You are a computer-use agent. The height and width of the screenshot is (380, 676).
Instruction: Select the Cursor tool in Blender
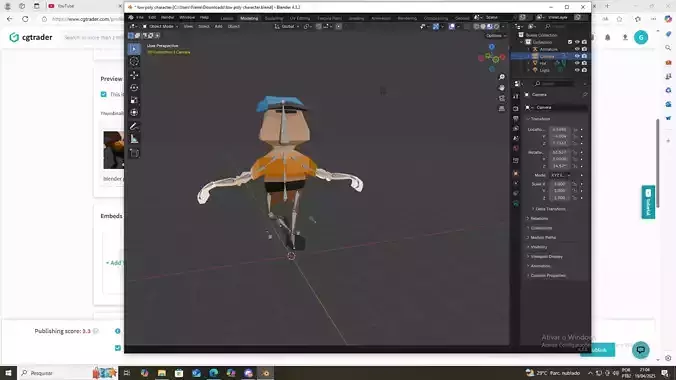pyautogui.click(x=134, y=62)
